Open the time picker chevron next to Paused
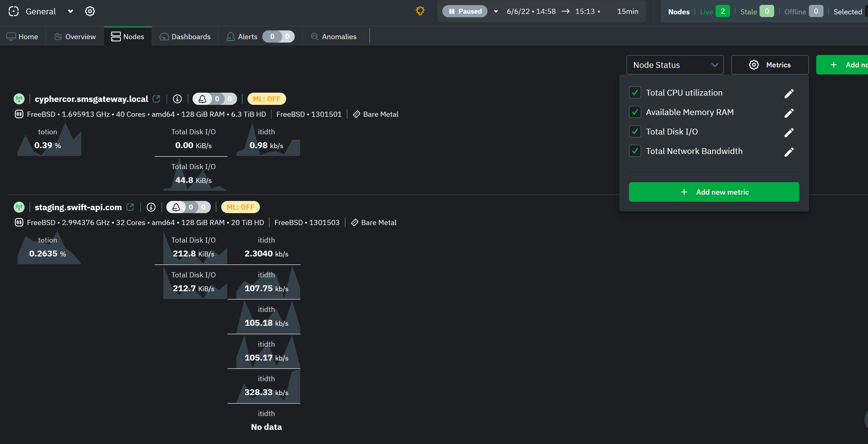 tap(495, 11)
